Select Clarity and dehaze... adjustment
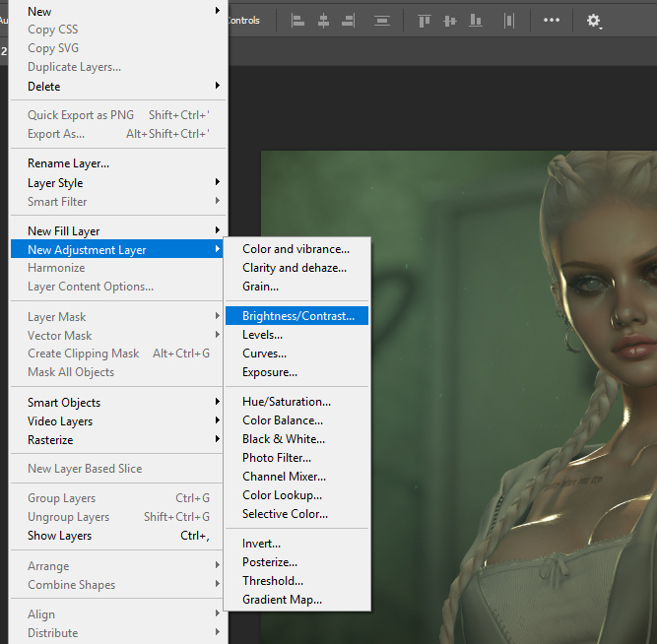The width and height of the screenshot is (657, 644). click(x=296, y=268)
